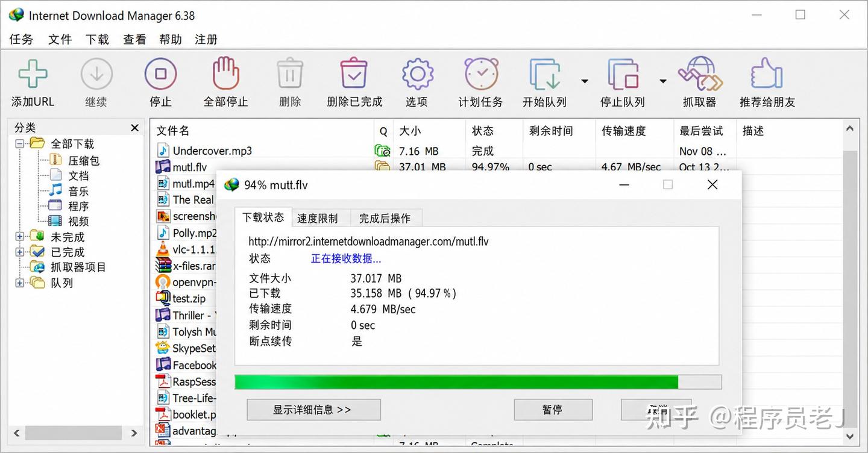Select the 程序 category
Viewport: 868px width, 453px height.
tap(69, 206)
